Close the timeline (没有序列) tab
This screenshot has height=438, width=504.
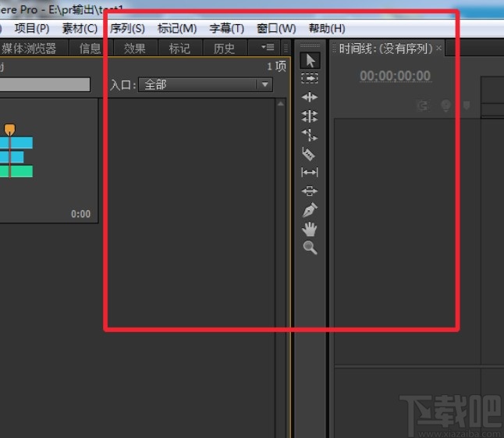click(438, 48)
